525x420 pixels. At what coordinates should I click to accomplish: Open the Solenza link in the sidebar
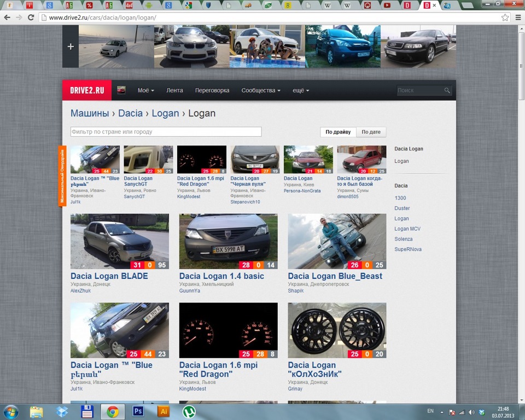[403, 239]
